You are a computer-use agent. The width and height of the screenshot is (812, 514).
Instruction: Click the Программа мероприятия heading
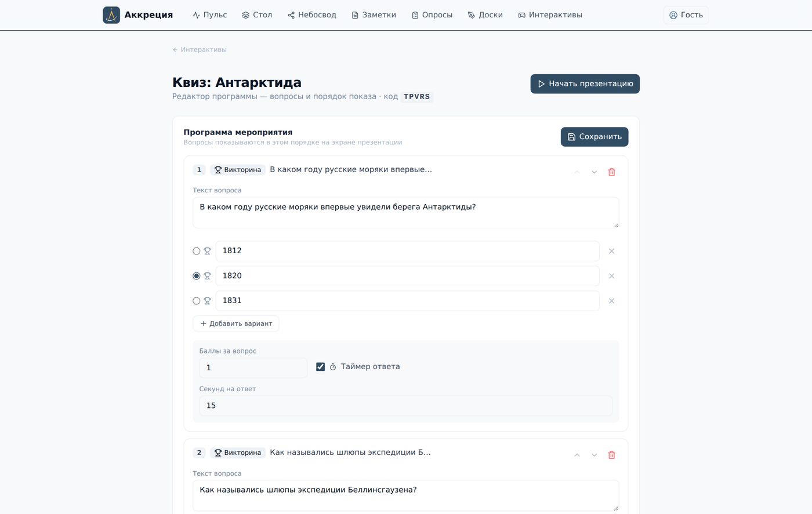(x=238, y=132)
